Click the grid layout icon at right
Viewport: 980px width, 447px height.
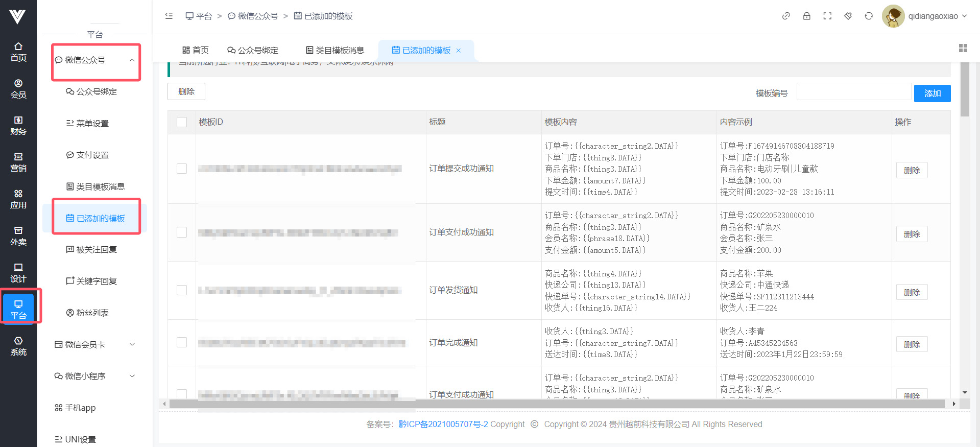tap(963, 48)
